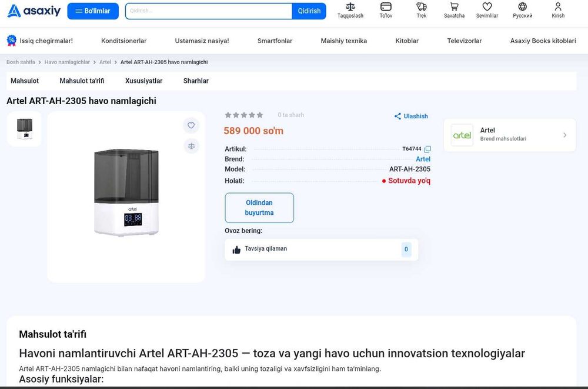Image resolution: width=588 pixels, height=389 pixels.
Task: Select the humidifier thumbnail image
Action: [x=24, y=129]
